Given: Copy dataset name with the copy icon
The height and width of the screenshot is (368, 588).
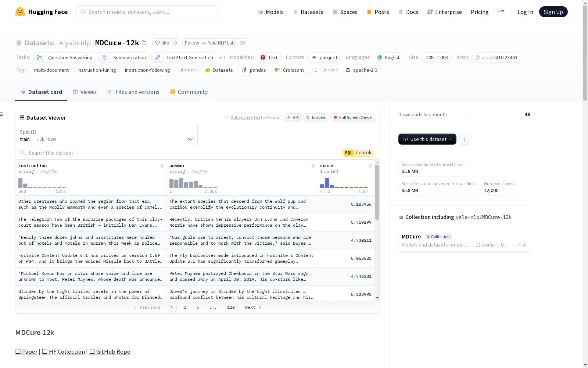Looking at the screenshot, I should (x=144, y=43).
